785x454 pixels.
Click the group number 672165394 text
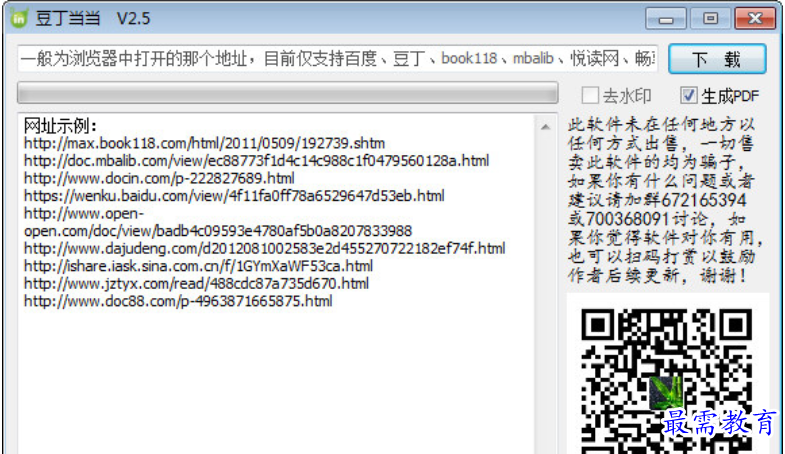703,200
